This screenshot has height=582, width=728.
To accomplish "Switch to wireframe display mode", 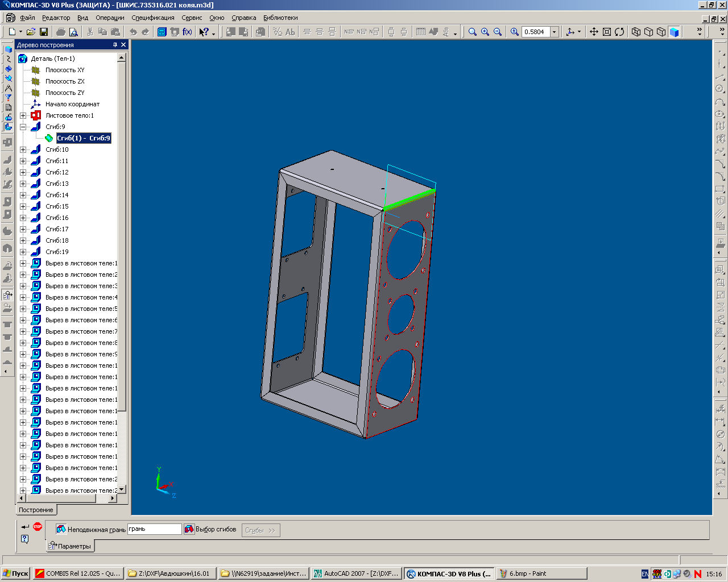I will pos(636,32).
